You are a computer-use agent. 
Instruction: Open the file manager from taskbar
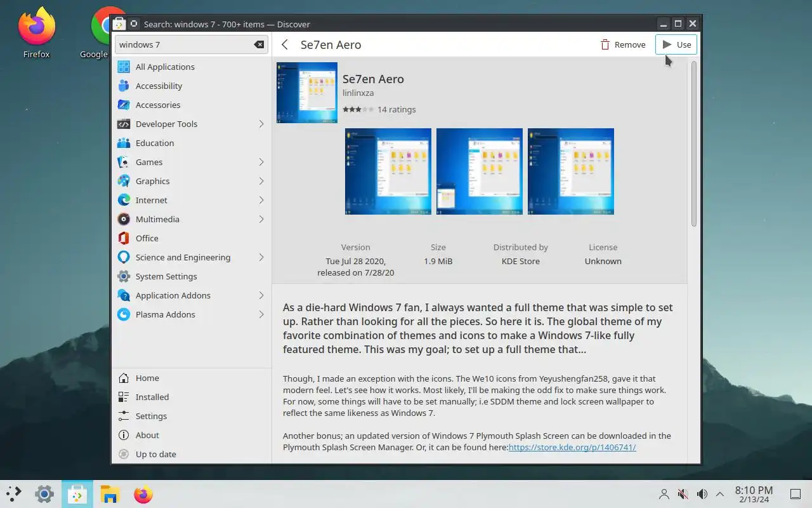click(110, 494)
